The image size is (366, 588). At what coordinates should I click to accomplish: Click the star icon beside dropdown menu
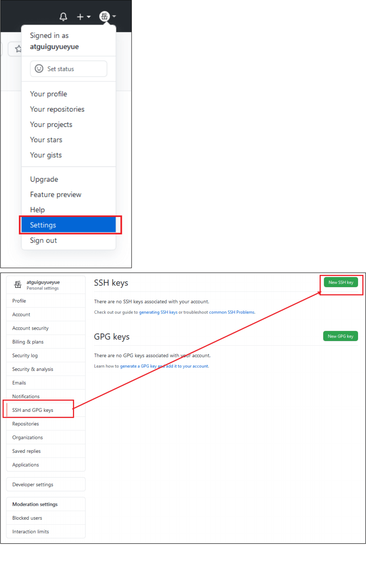click(x=18, y=49)
